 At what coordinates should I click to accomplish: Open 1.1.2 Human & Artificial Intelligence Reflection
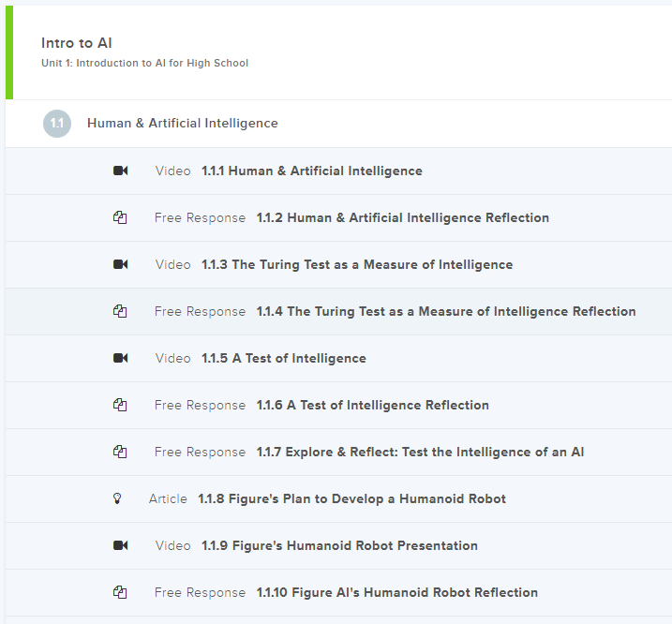coord(402,217)
